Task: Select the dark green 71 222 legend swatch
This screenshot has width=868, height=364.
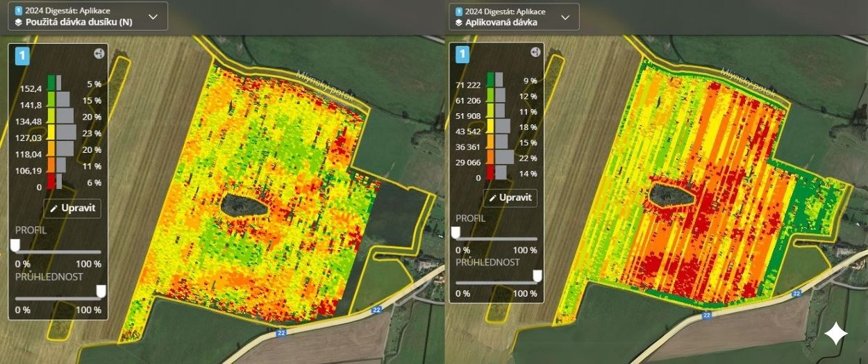Action: click(x=491, y=79)
